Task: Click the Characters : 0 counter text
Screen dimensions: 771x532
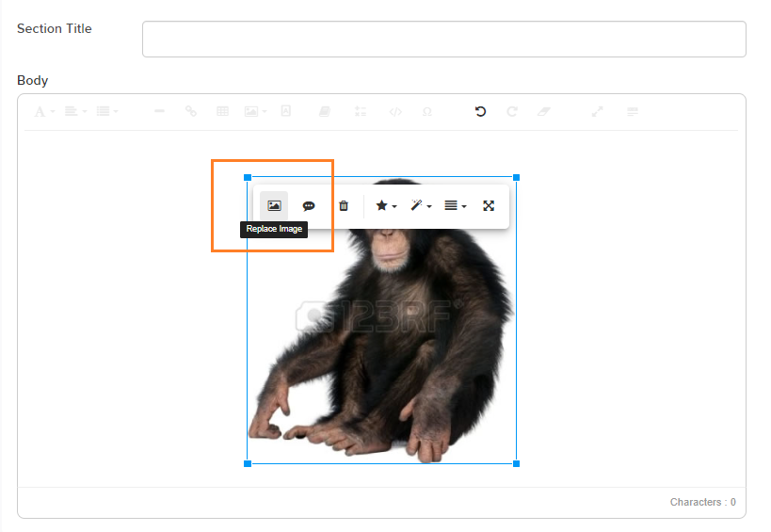Action: click(702, 502)
